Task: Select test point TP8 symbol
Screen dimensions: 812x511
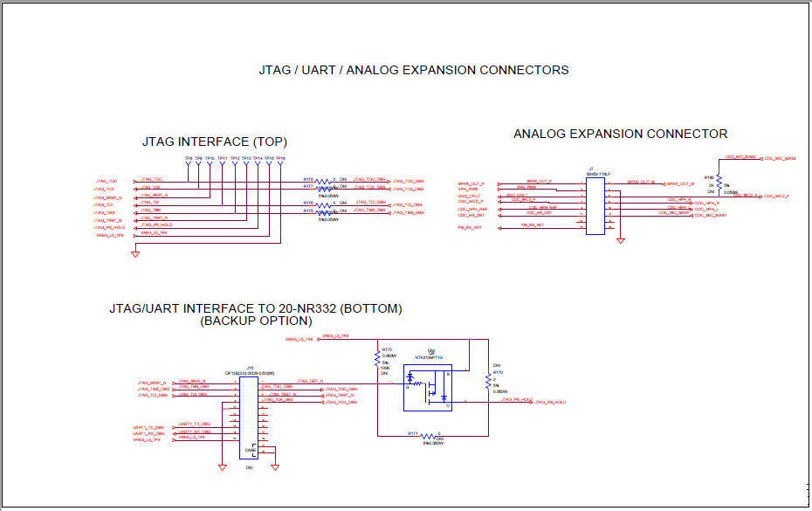Action: tap(187, 162)
